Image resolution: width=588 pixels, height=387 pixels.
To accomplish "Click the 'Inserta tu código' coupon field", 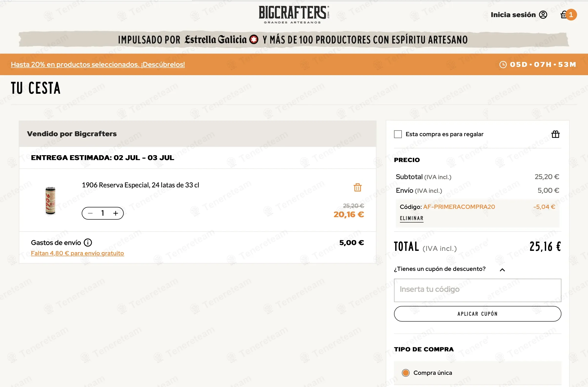I will click(477, 290).
